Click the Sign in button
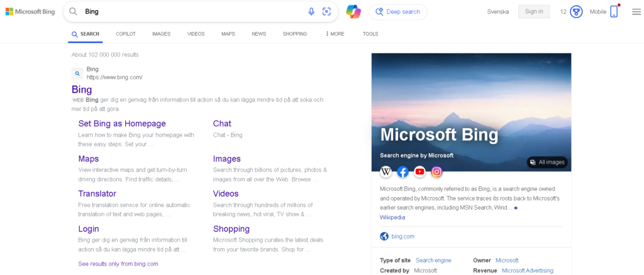644x275 pixels. (x=534, y=11)
